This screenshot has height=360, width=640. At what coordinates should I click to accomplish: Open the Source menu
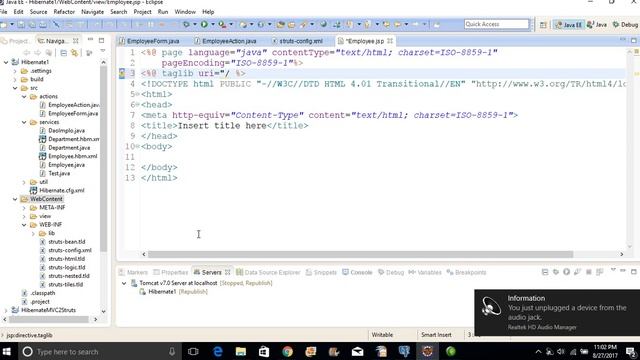[x=38, y=12]
